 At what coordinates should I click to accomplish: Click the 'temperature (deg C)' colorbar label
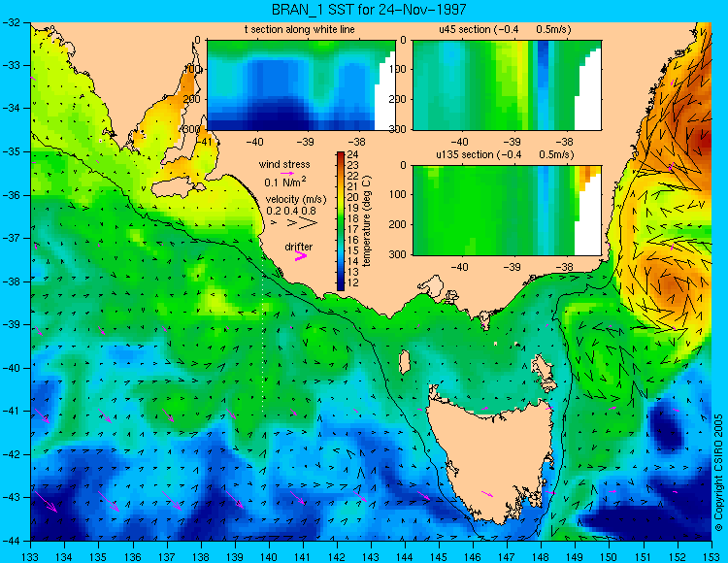point(367,221)
